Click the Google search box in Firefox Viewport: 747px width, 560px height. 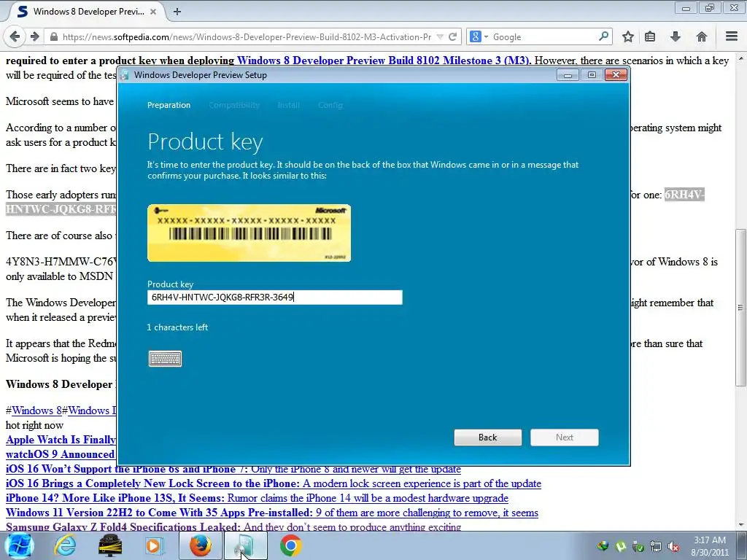pyautogui.click(x=543, y=36)
